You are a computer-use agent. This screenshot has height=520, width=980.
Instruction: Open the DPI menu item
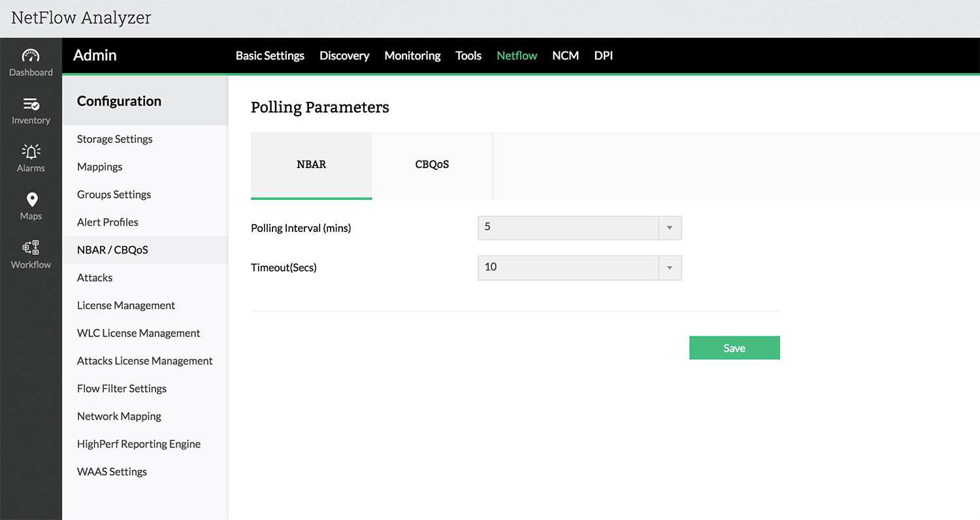603,56
